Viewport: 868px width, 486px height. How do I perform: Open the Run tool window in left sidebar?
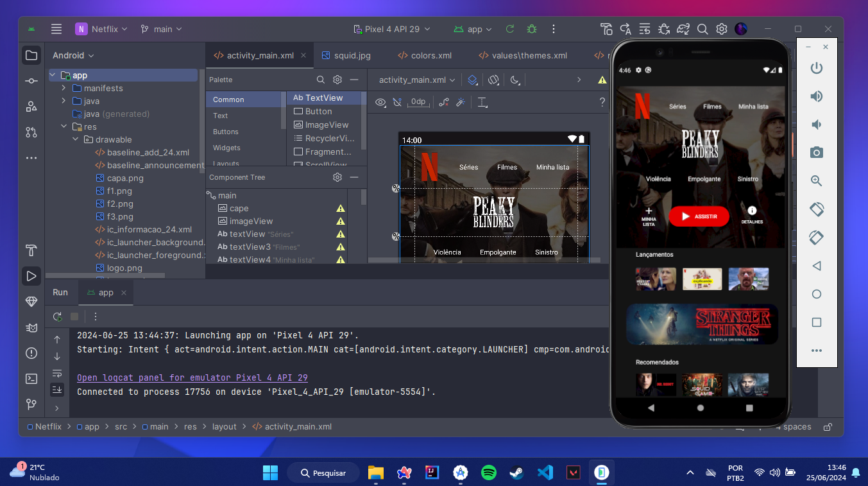point(31,276)
